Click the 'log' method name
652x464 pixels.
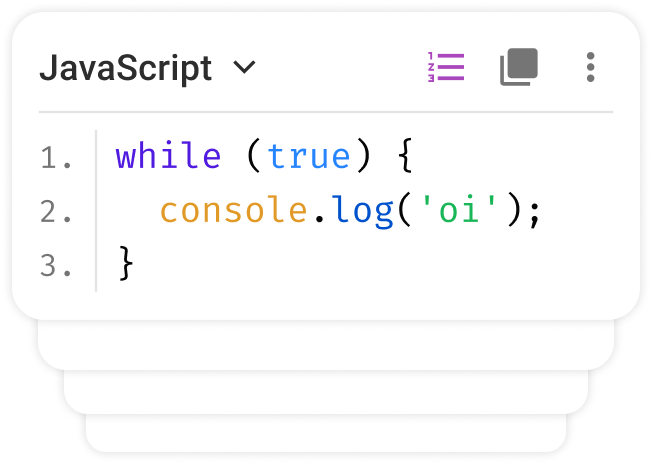tap(364, 211)
